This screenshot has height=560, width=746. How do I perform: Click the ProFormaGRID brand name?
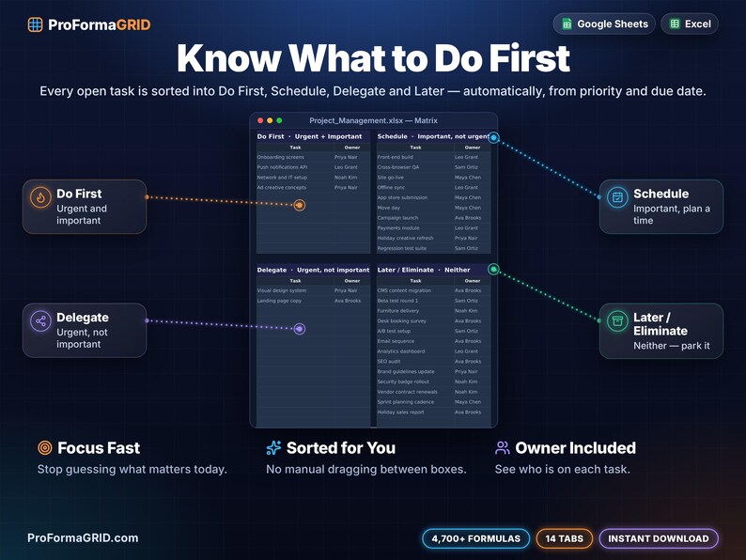click(x=100, y=24)
